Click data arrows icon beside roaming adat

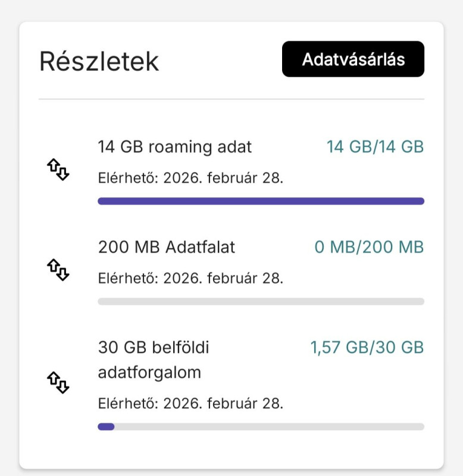click(x=58, y=171)
